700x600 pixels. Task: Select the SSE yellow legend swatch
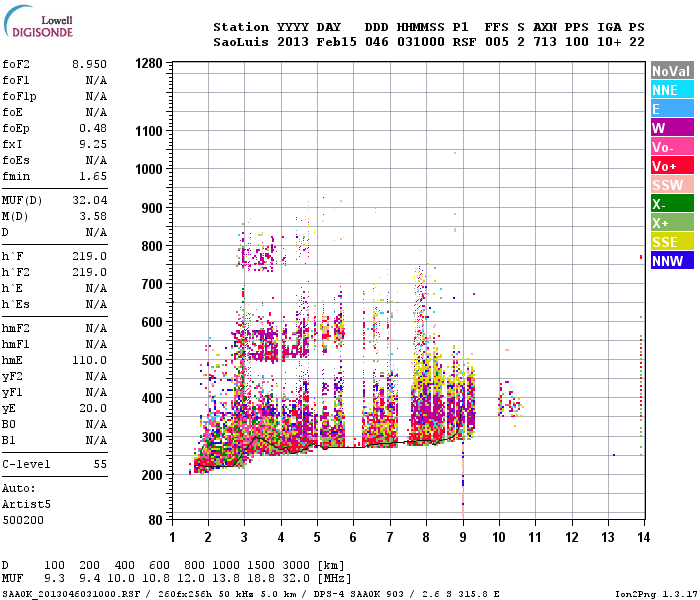click(672, 242)
